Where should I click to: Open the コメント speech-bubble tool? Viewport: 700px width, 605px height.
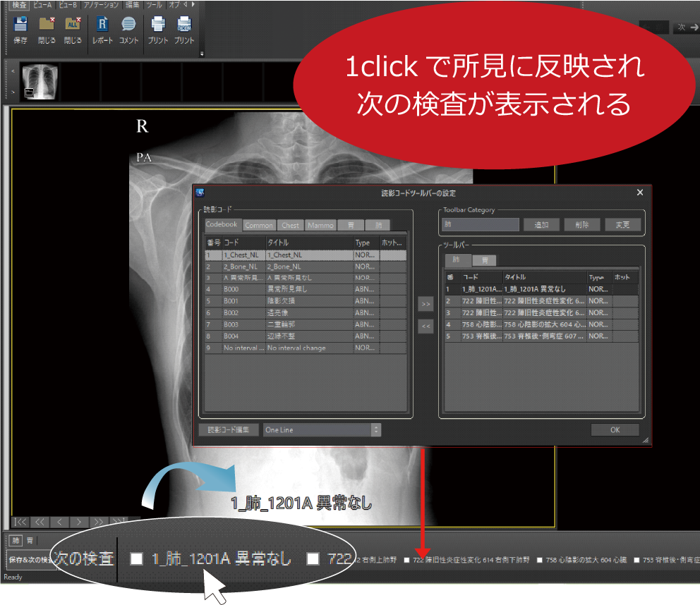128,25
